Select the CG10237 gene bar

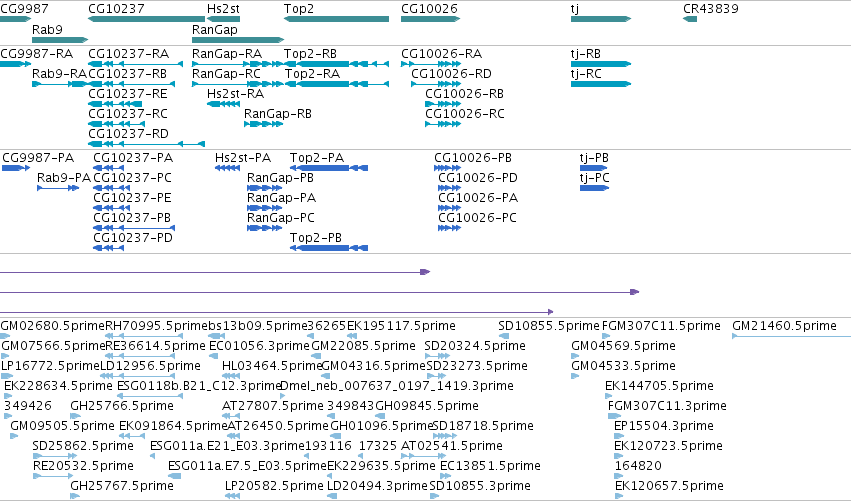(147, 19)
